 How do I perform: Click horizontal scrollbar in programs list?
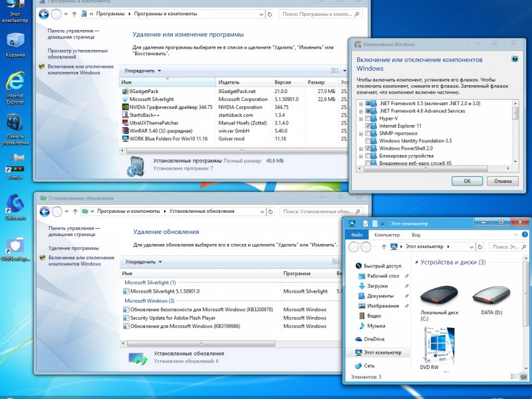(x=237, y=151)
